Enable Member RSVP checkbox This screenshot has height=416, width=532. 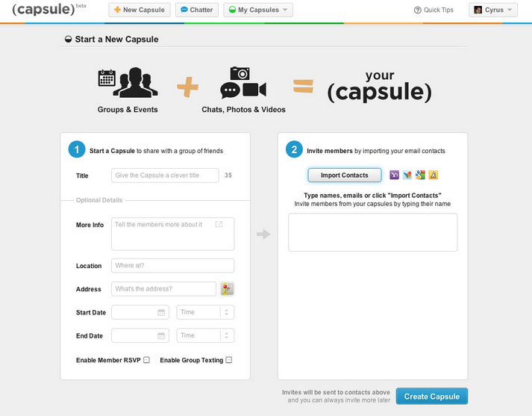point(146,360)
